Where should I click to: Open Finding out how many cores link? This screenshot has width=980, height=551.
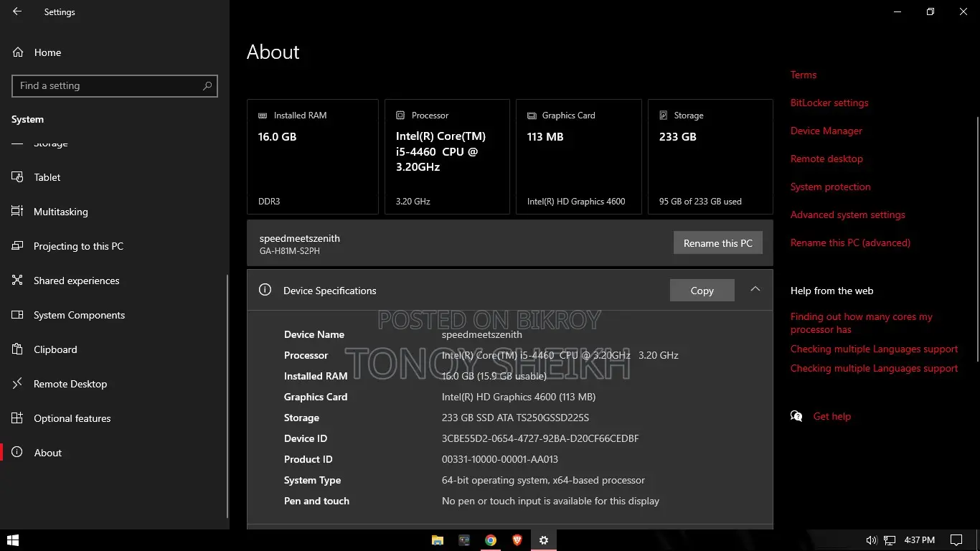coord(862,323)
